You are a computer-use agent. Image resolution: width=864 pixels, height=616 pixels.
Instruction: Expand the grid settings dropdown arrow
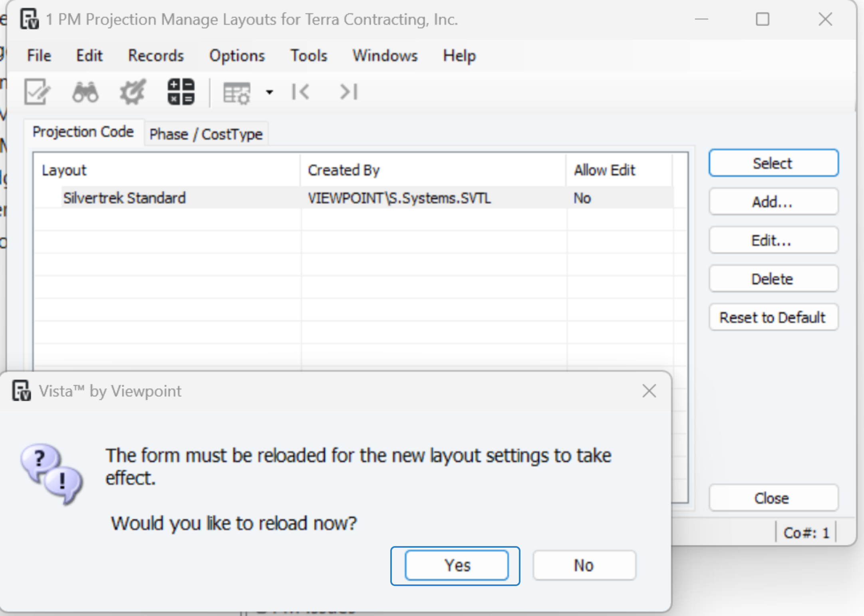coord(270,93)
